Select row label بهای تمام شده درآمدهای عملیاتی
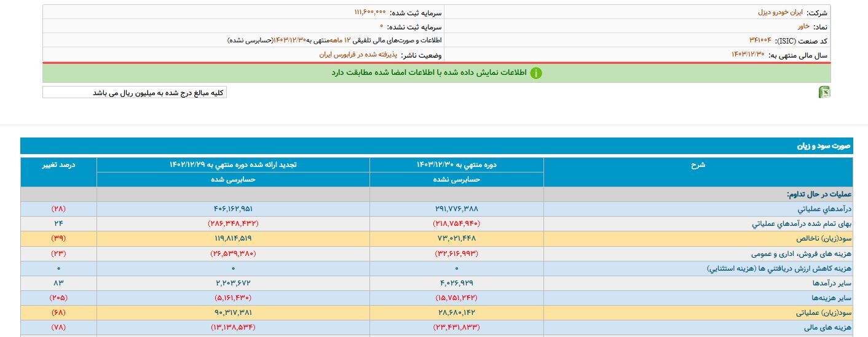This screenshot has height=337, width=868. (x=802, y=223)
